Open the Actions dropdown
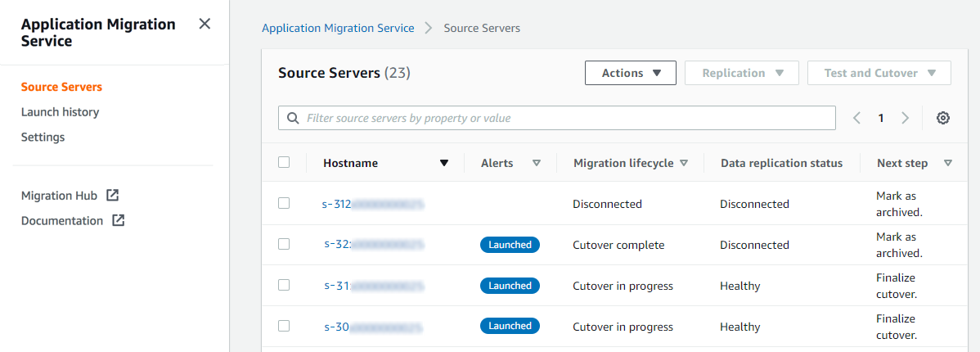The height and width of the screenshot is (352, 980). (x=630, y=73)
